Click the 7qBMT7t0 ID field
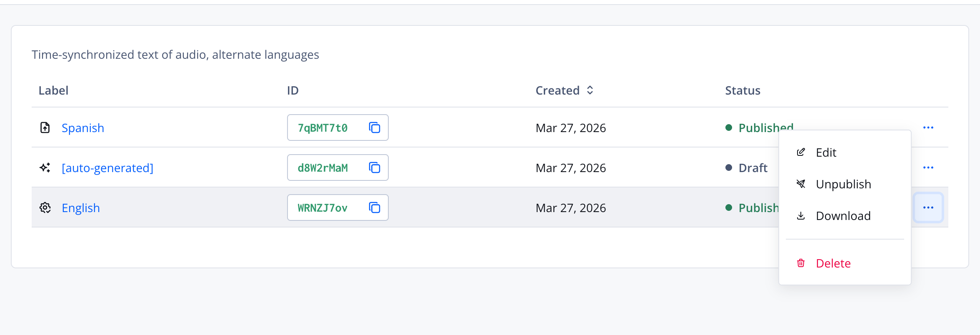Image resolution: width=980 pixels, height=335 pixels. 338,127
